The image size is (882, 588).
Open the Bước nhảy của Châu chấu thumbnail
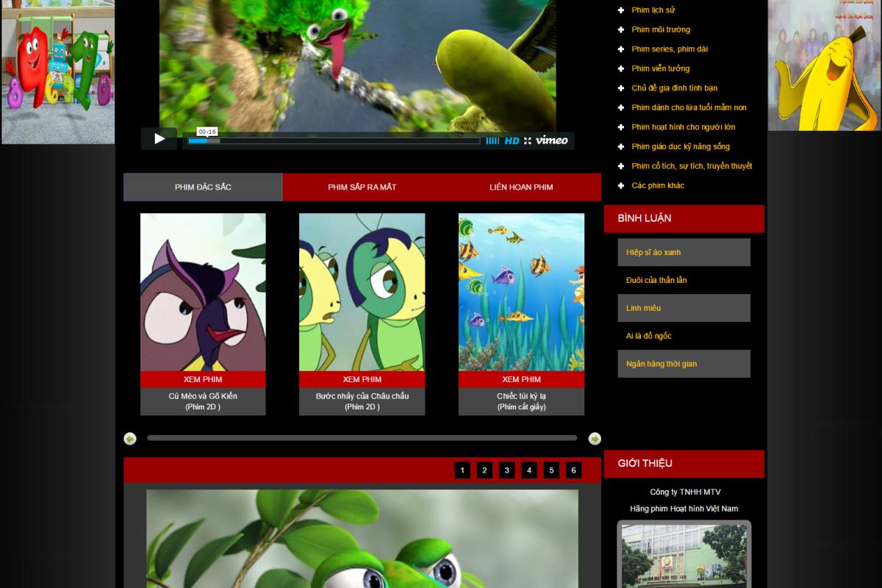click(x=362, y=292)
